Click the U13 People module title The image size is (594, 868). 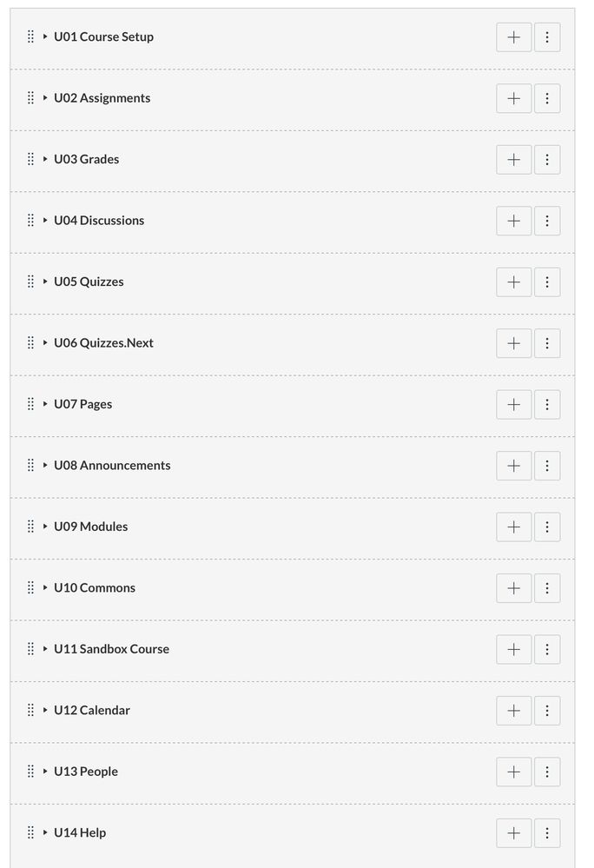[x=86, y=772]
